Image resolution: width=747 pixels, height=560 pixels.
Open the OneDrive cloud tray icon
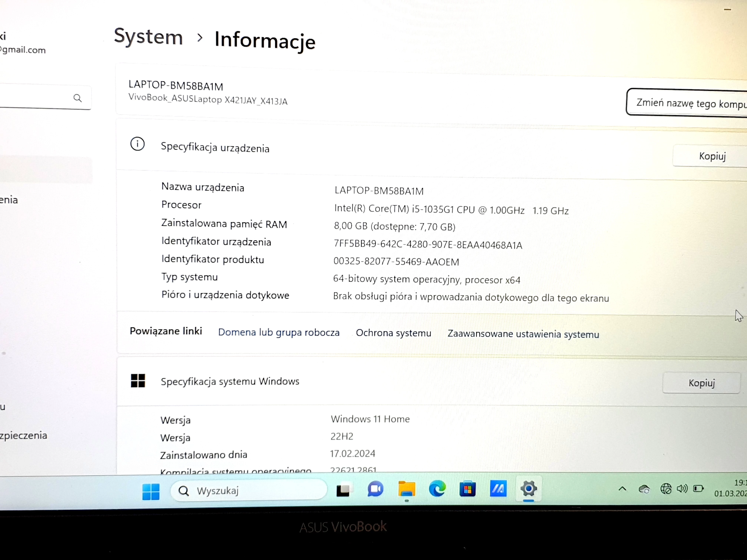[644, 489]
